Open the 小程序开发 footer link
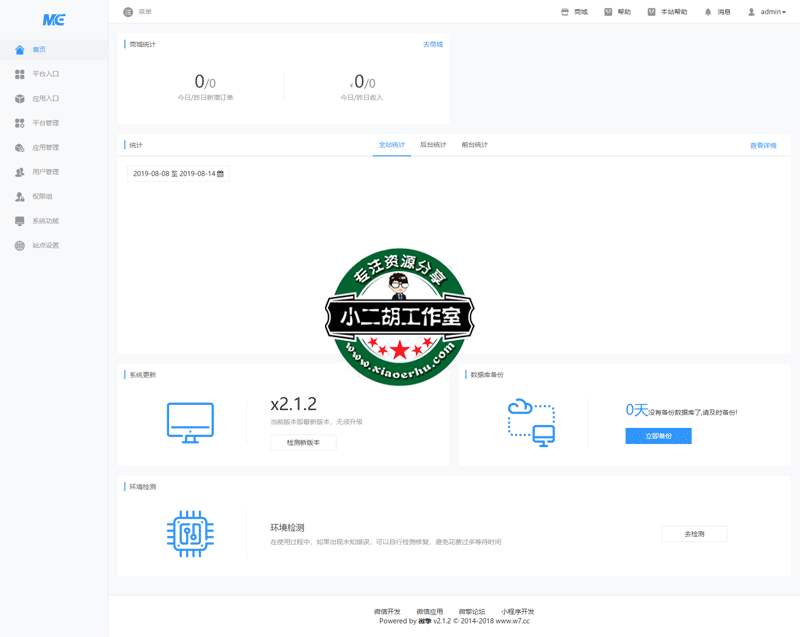The height and width of the screenshot is (637, 800). pos(517,611)
